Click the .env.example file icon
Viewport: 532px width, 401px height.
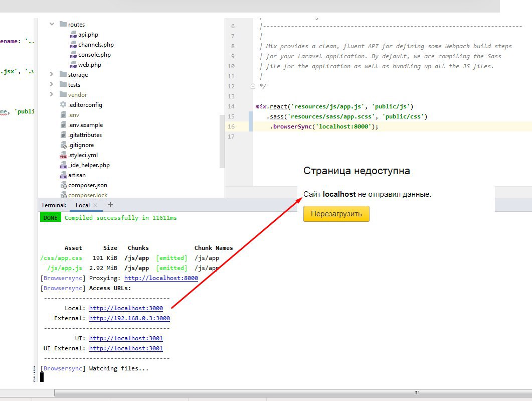click(x=63, y=124)
